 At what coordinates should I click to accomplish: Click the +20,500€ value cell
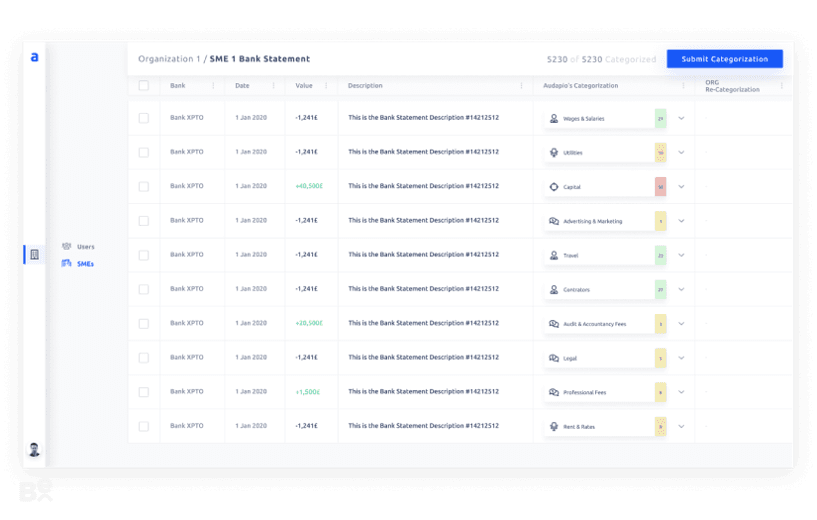click(x=309, y=323)
